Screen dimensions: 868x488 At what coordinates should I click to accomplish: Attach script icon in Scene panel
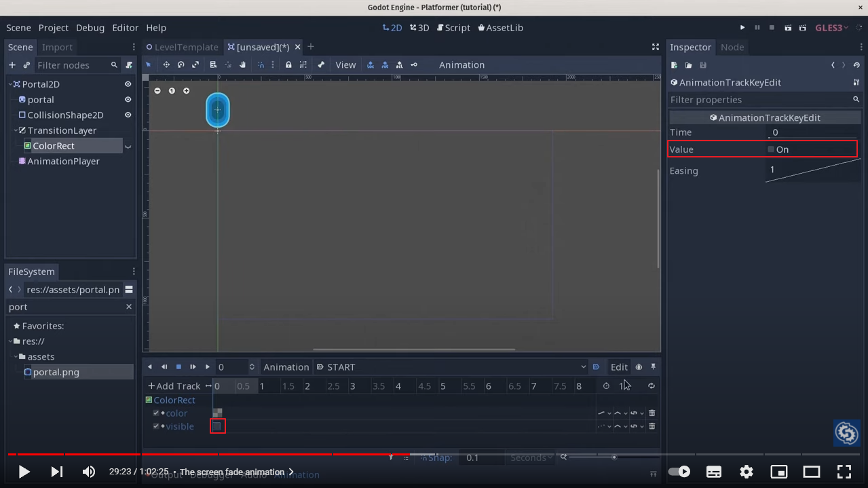[x=129, y=64]
